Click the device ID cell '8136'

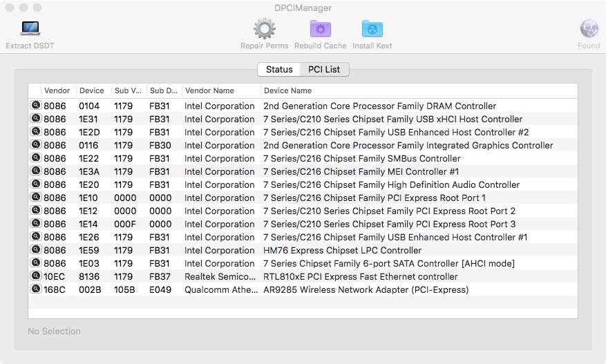point(89,277)
